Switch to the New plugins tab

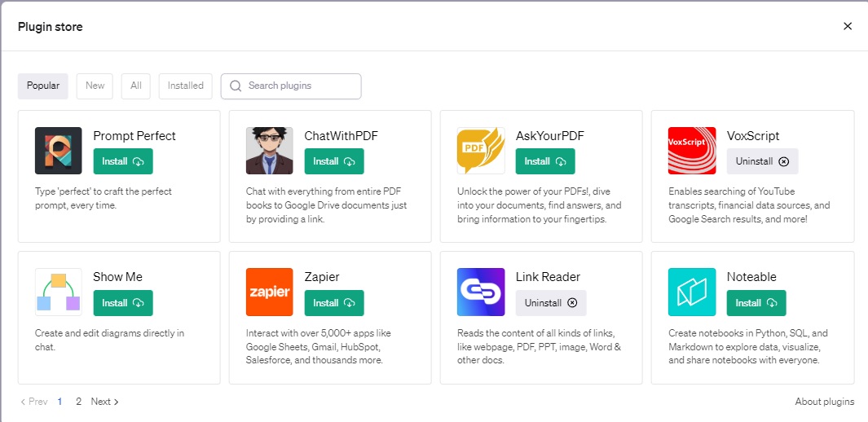coord(95,86)
